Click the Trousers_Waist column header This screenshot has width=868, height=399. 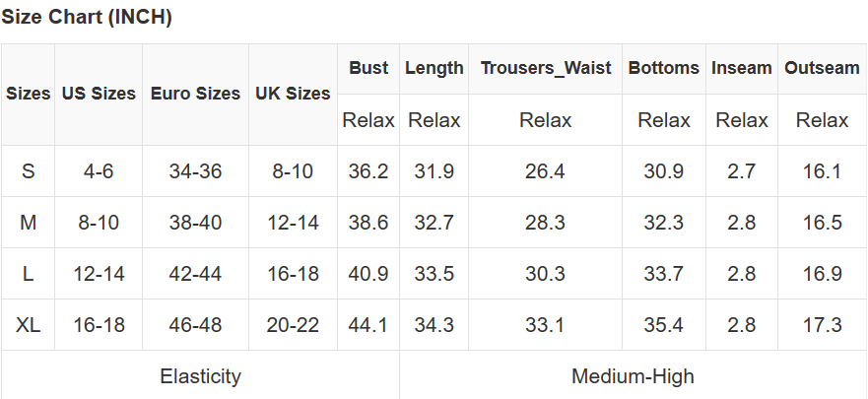coord(546,68)
